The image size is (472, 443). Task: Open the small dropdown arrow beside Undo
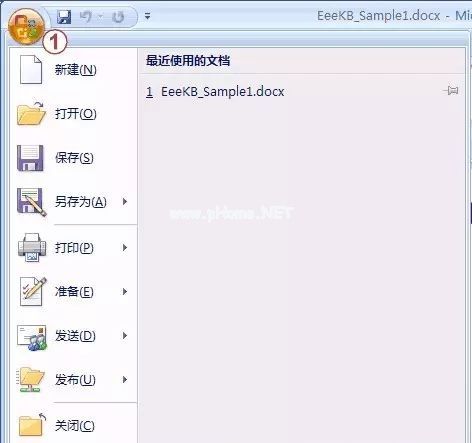click(x=100, y=17)
